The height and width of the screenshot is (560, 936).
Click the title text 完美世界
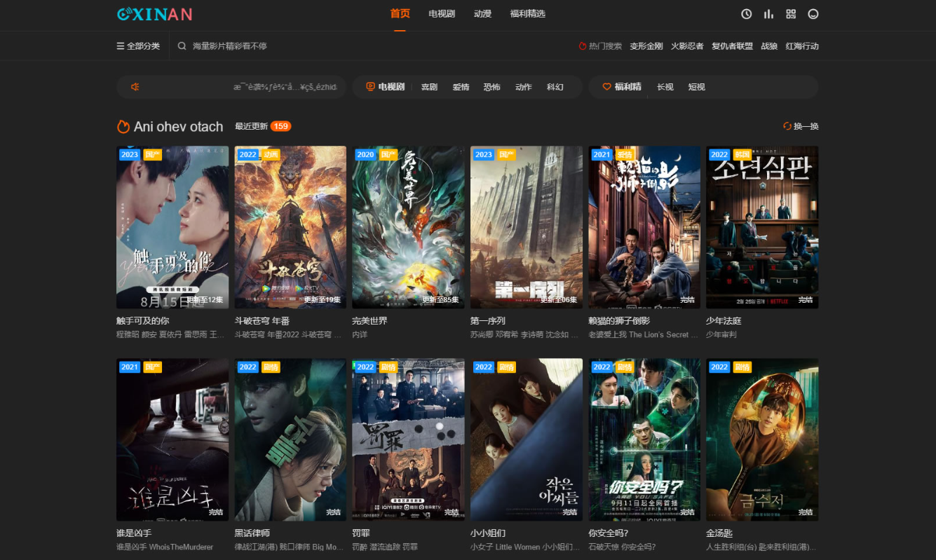[369, 321]
